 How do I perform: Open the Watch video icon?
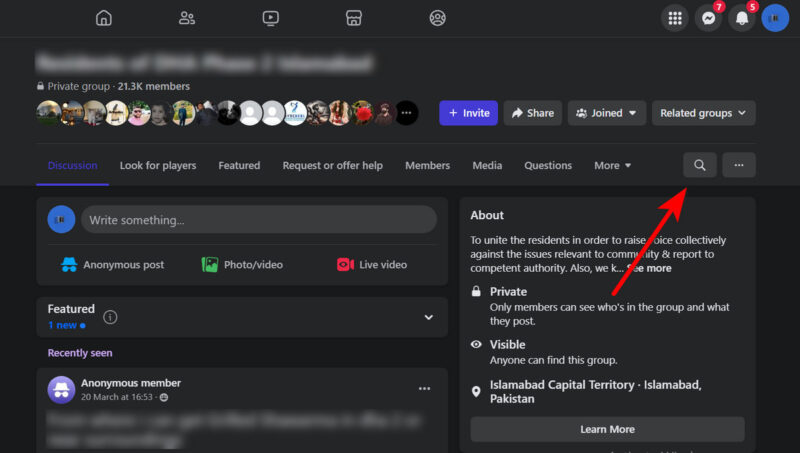click(270, 18)
